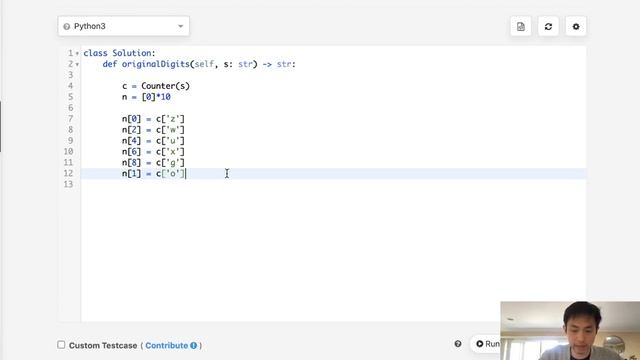Click the webcam video overlay thumbnail
The height and width of the screenshot is (360, 640).
(x=570, y=331)
